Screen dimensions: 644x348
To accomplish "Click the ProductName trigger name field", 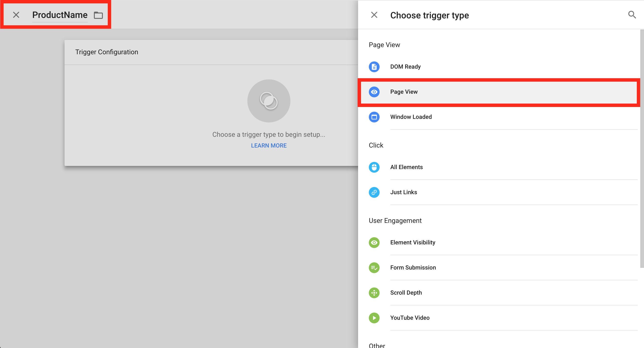I will [x=60, y=15].
